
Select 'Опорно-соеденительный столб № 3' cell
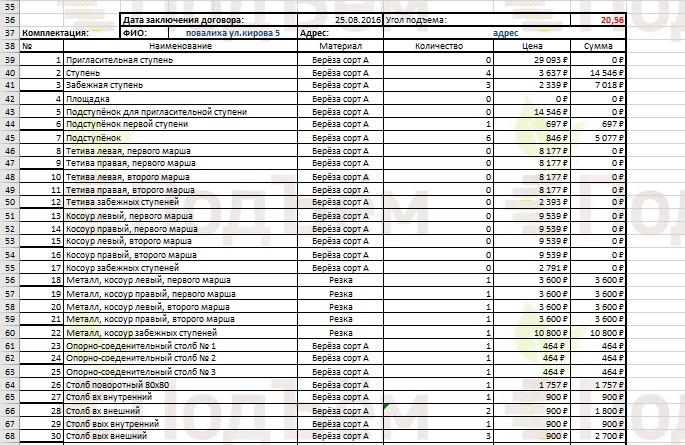point(180,372)
